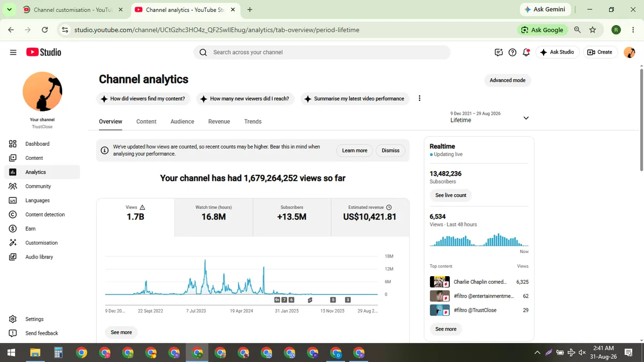Open Content in the sidebar

42,158
